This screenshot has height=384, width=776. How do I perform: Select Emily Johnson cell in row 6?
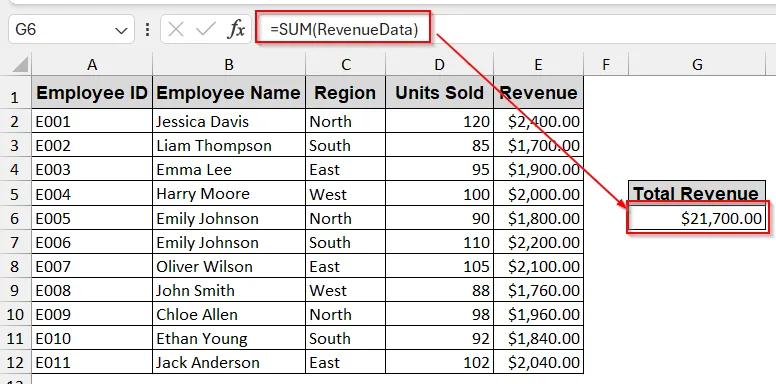(x=229, y=218)
